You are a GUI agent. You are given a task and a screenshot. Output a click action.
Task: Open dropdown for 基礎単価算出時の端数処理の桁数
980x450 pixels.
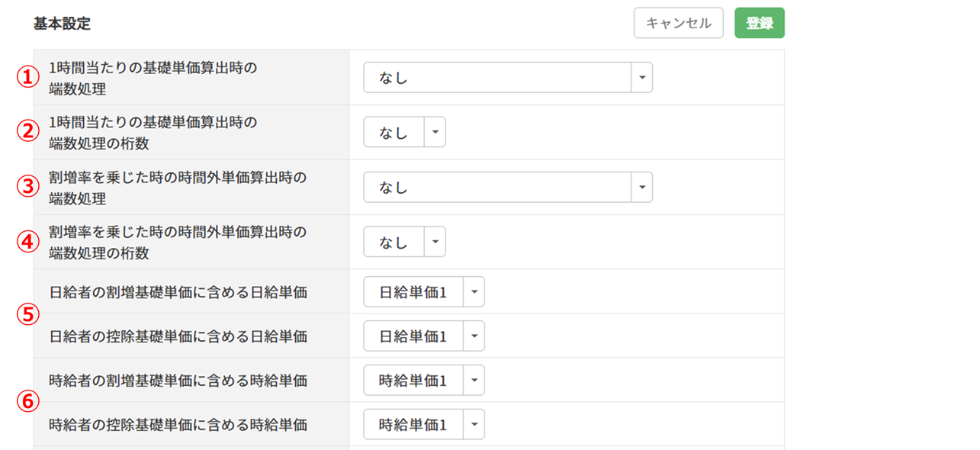click(435, 132)
